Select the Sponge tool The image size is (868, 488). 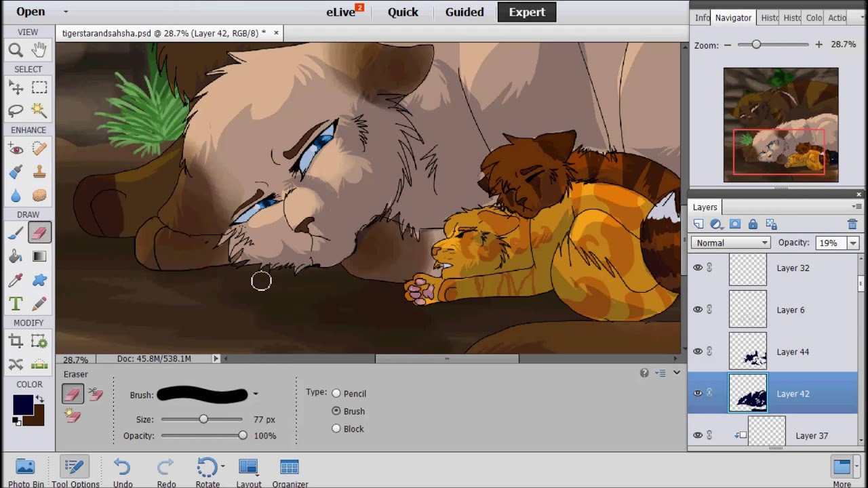[39, 195]
